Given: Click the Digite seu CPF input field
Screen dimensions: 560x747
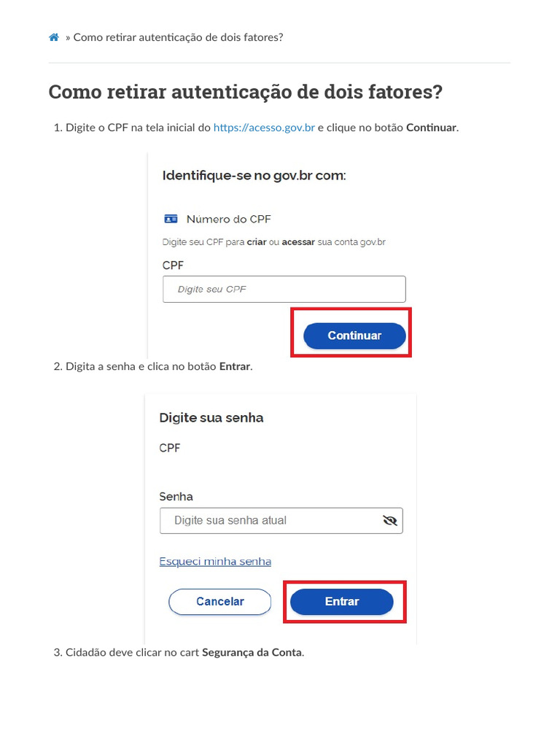Looking at the screenshot, I should (x=284, y=289).
